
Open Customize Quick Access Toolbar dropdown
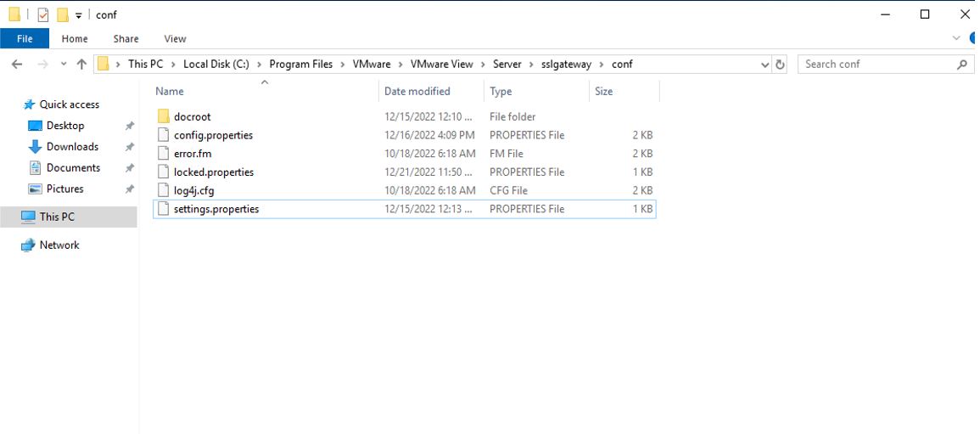(78, 15)
